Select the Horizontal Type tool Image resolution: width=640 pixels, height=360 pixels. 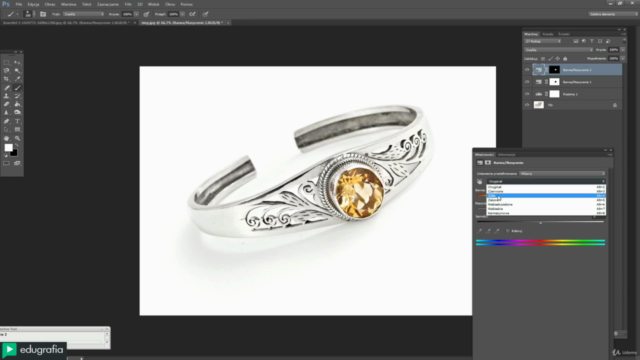tap(17, 121)
